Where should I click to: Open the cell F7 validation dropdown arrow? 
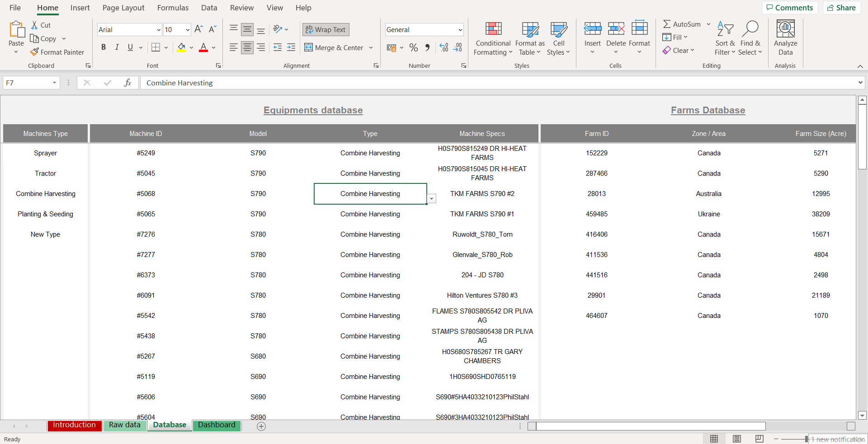coord(432,199)
